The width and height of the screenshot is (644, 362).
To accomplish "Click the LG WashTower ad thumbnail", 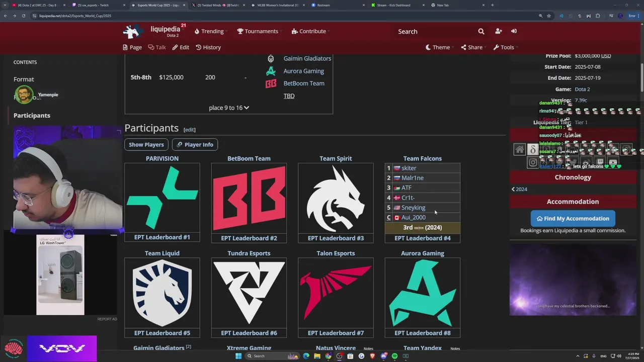I will click(x=60, y=275).
